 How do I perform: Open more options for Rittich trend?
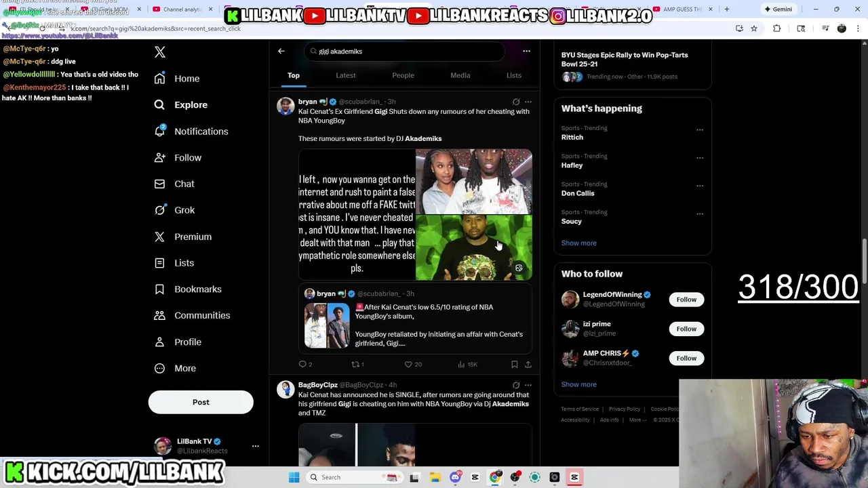point(700,129)
